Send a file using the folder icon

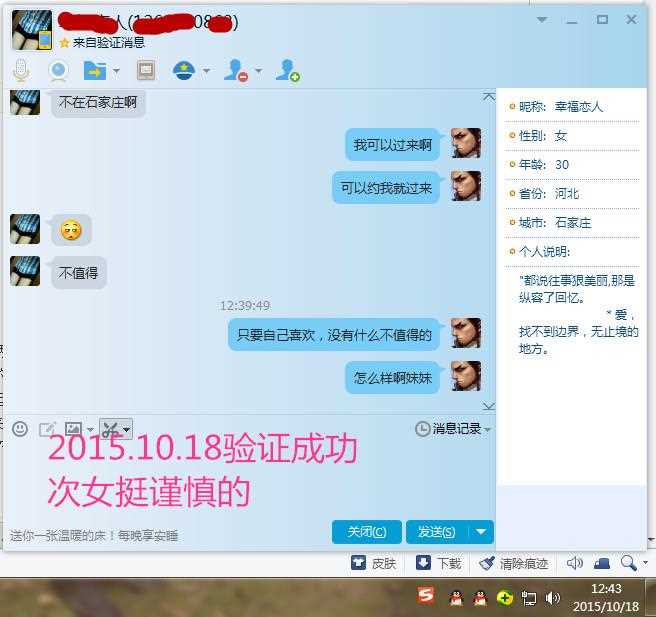[95, 70]
